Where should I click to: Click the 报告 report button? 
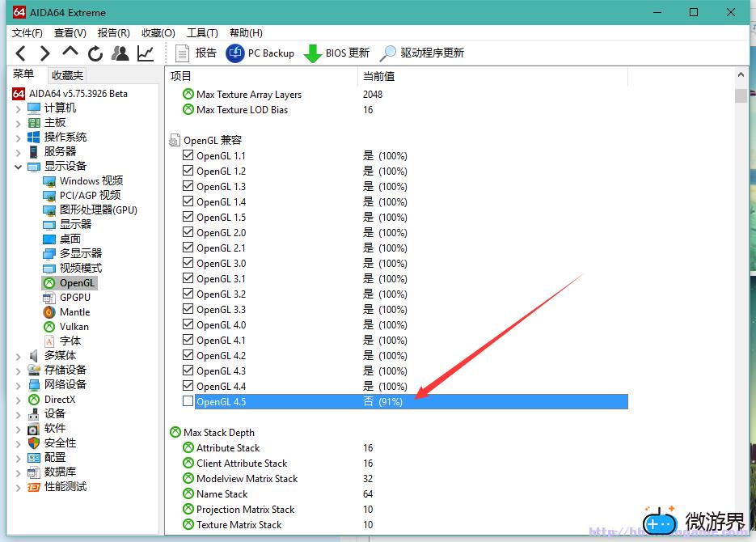(x=196, y=53)
